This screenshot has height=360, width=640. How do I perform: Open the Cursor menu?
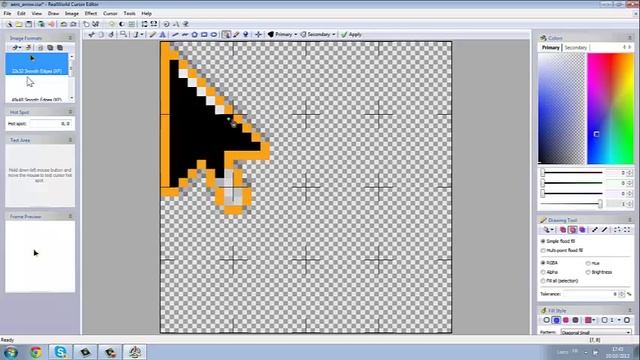click(110, 13)
